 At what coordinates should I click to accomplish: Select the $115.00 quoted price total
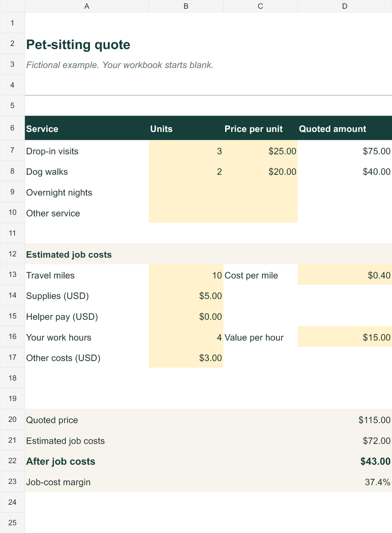pyautogui.click(x=345, y=419)
